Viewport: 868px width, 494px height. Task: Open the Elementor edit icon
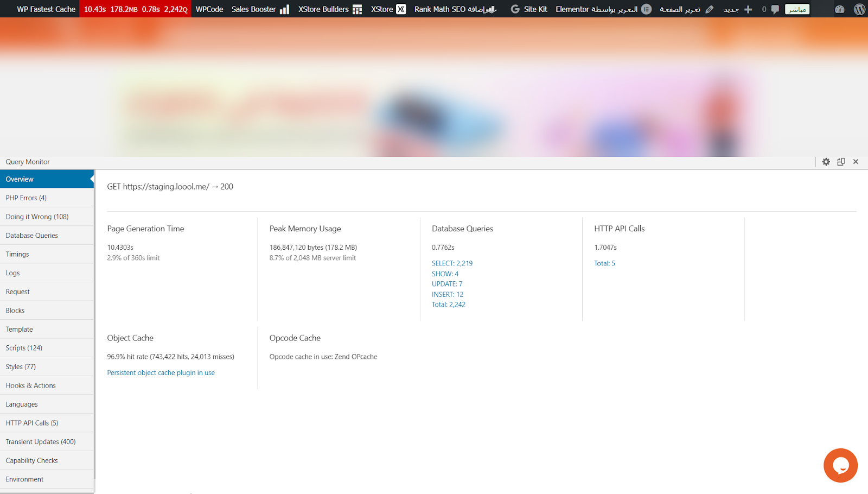[x=646, y=9]
